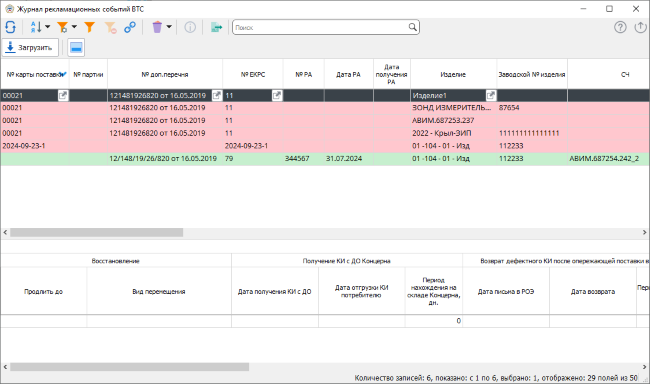Click serial number cell 87654
The image size is (650, 384).
click(x=532, y=108)
